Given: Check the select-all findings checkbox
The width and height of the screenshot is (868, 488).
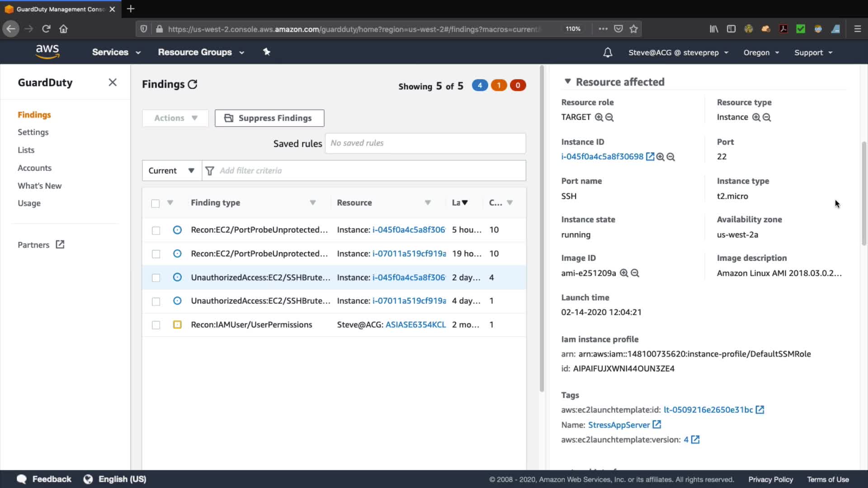Looking at the screenshot, I should [156, 203].
